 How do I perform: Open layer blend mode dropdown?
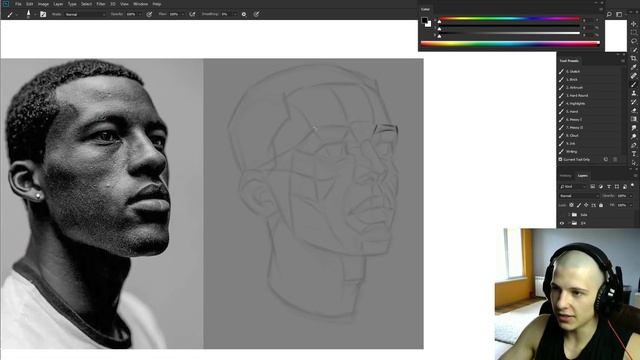click(579, 196)
